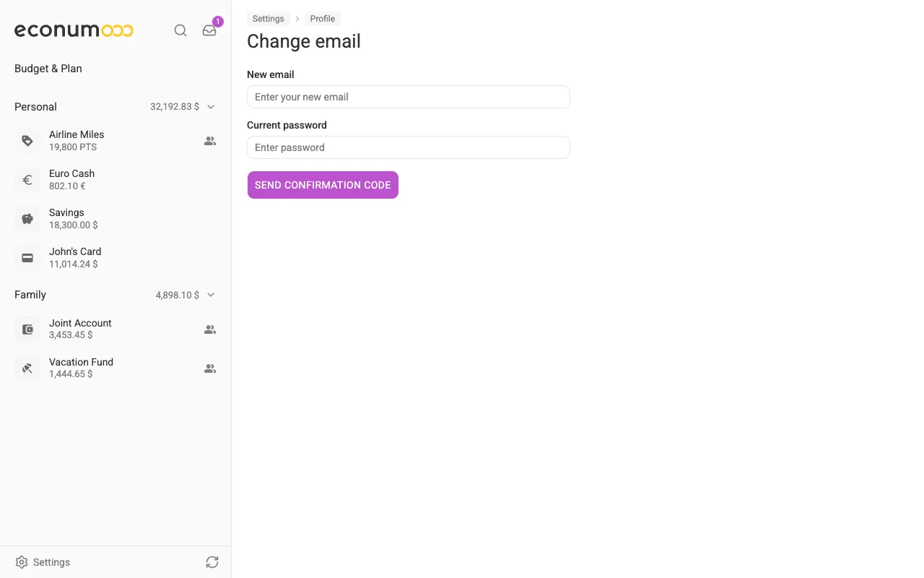The image size is (924, 578).
Task: Click the Change email page heading
Action: tap(304, 41)
